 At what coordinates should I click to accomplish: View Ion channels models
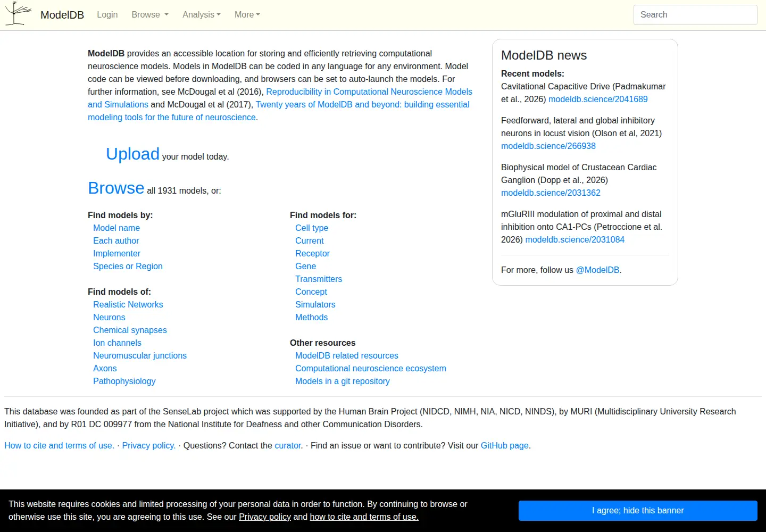click(117, 343)
